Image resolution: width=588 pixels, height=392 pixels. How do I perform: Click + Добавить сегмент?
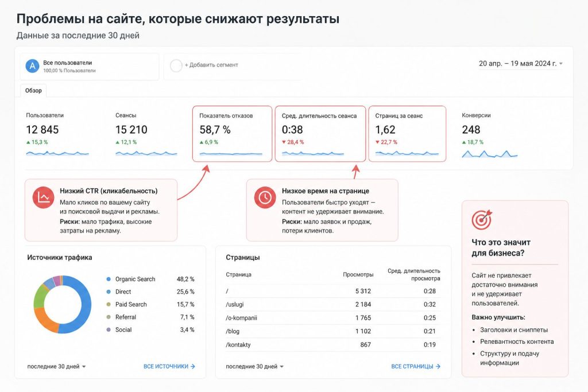[x=211, y=65]
